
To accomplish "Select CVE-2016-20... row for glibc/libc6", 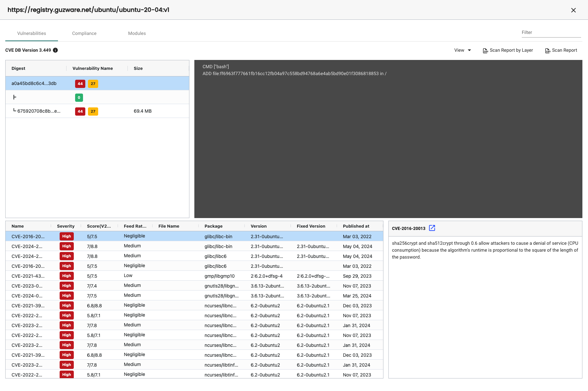I will (194, 266).
